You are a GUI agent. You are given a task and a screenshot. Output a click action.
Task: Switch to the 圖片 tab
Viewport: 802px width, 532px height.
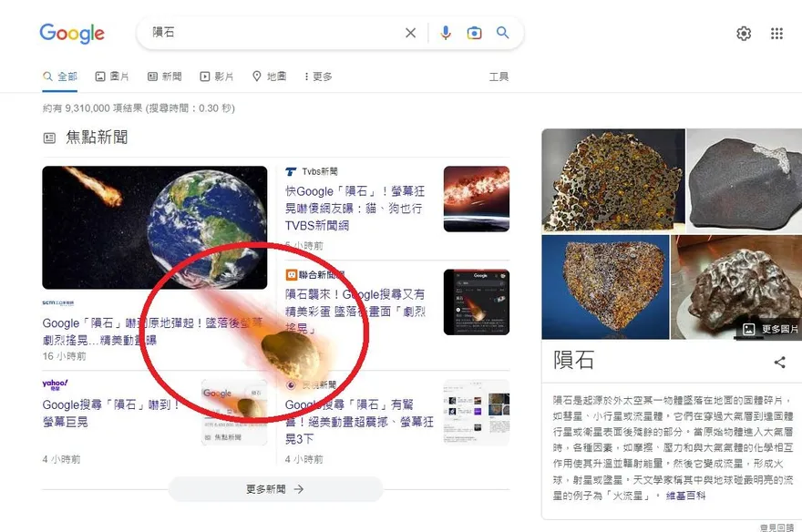(x=112, y=77)
